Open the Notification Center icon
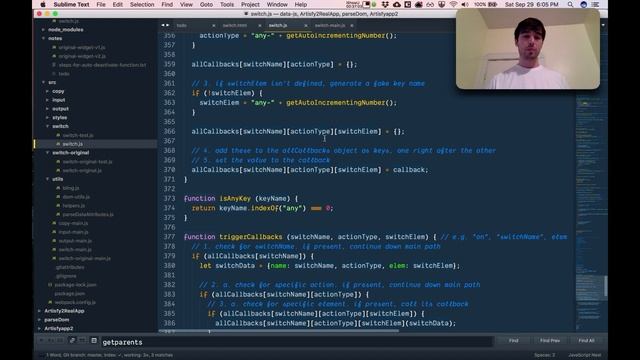 coord(596,4)
